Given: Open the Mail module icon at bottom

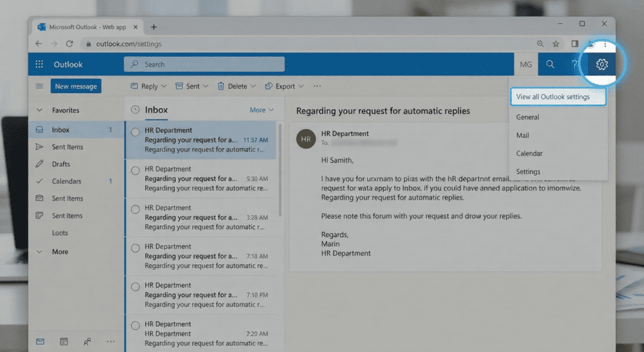Looking at the screenshot, I should pyautogui.click(x=40, y=341).
